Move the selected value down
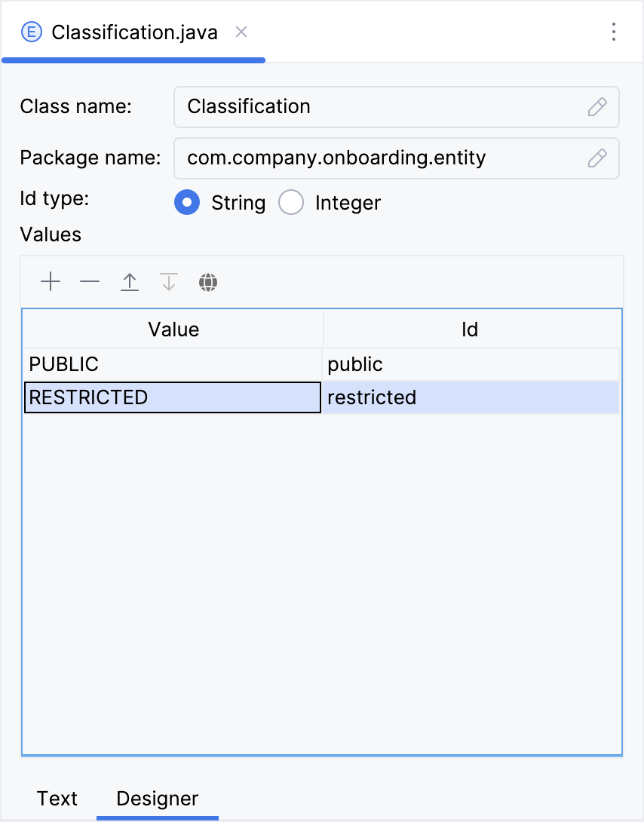 [x=168, y=281]
